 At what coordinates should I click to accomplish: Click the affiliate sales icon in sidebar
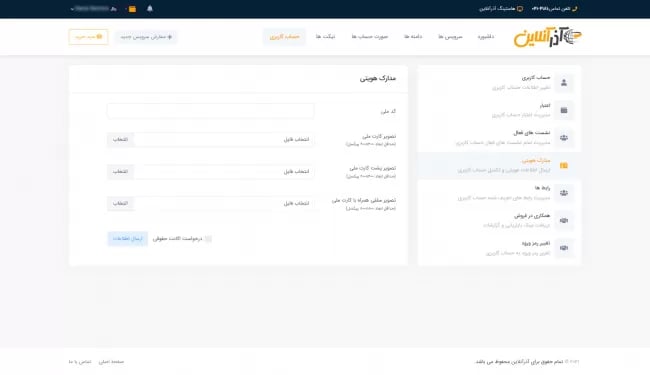(564, 220)
